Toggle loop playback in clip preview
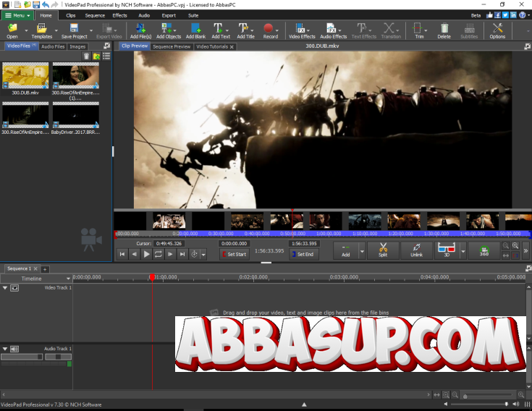The width and height of the screenshot is (532, 411). [x=159, y=254]
